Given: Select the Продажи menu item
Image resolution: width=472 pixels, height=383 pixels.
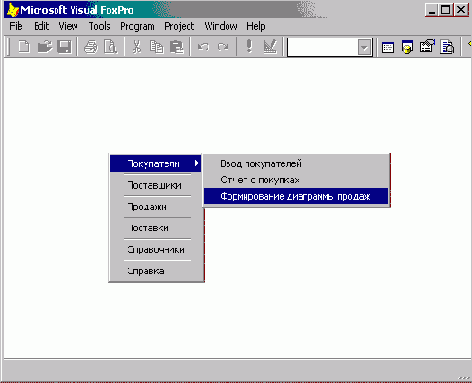Looking at the screenshot, I should coord(155,207).
